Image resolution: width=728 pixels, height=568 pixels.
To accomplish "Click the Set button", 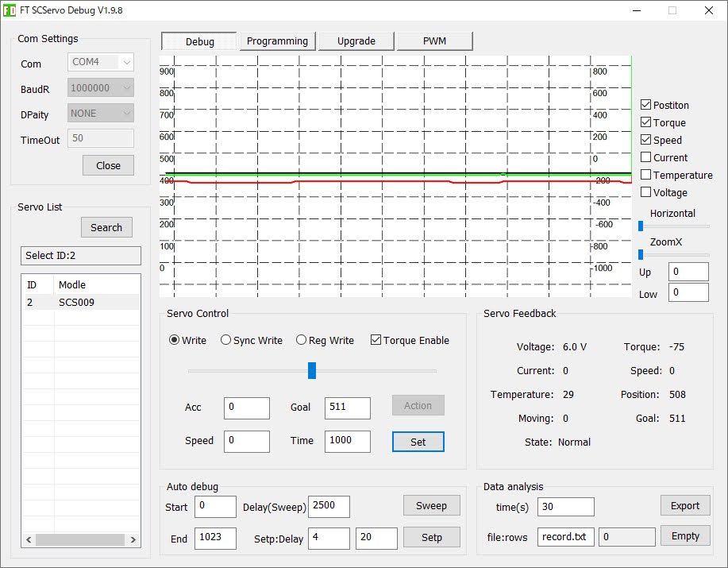I will coord(418,442).
